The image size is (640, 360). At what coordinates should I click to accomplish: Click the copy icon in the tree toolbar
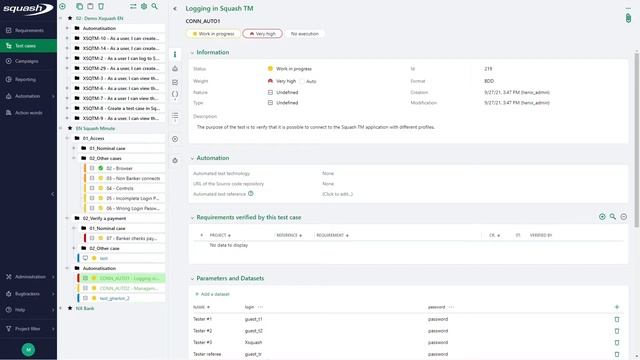point(80,6)
